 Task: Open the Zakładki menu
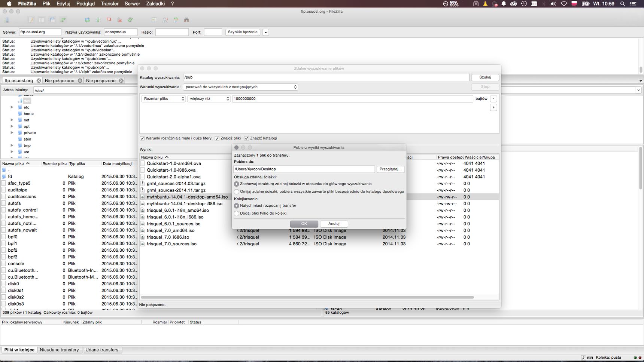pyautogui.click(x=155, y=4)
